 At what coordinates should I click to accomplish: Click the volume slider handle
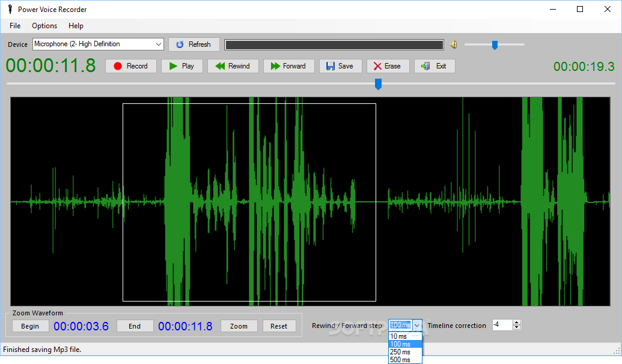495,44
